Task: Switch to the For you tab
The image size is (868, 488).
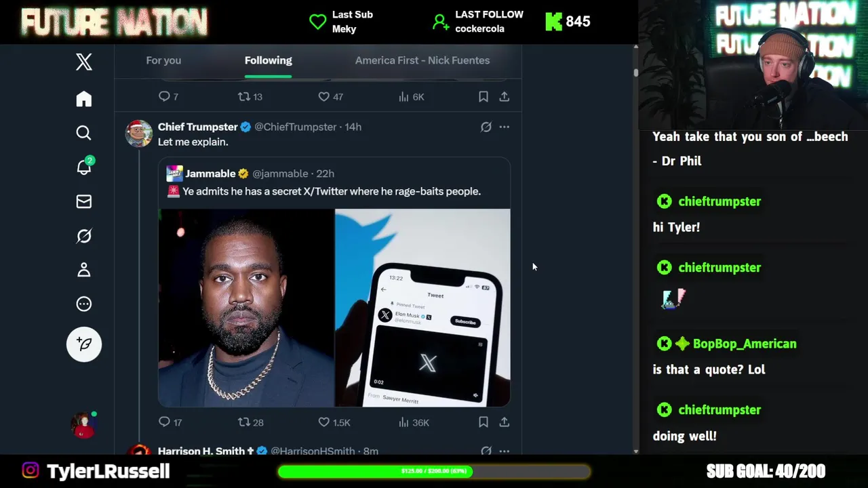Action: 163,60
